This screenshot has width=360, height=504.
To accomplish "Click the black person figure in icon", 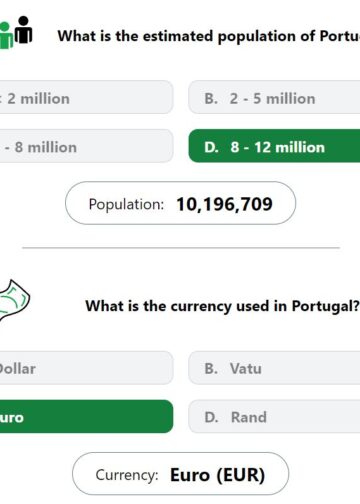I will (x=24, y=29).
